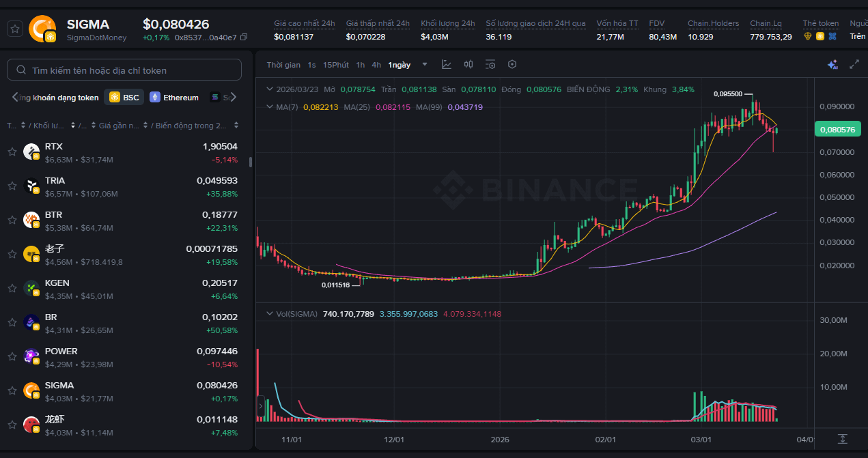Switch chart interval to 1s
This screenshot has height=458, width=868.
point(311,65)
